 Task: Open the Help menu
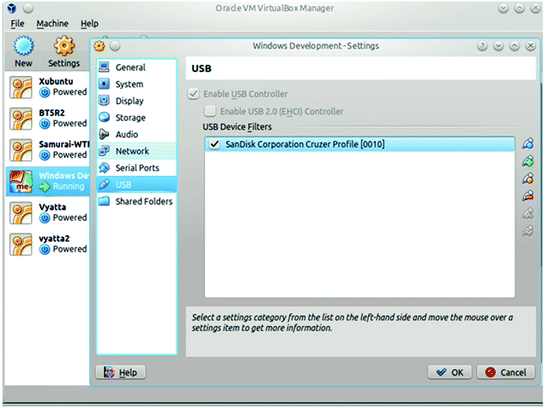click(90, 24)
